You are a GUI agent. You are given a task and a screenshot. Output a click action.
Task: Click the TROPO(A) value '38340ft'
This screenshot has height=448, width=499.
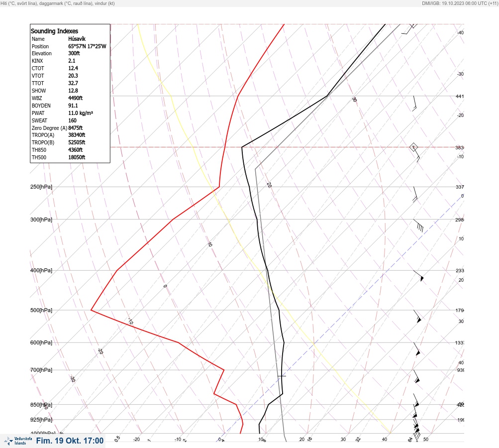click(x=77, y=135)
